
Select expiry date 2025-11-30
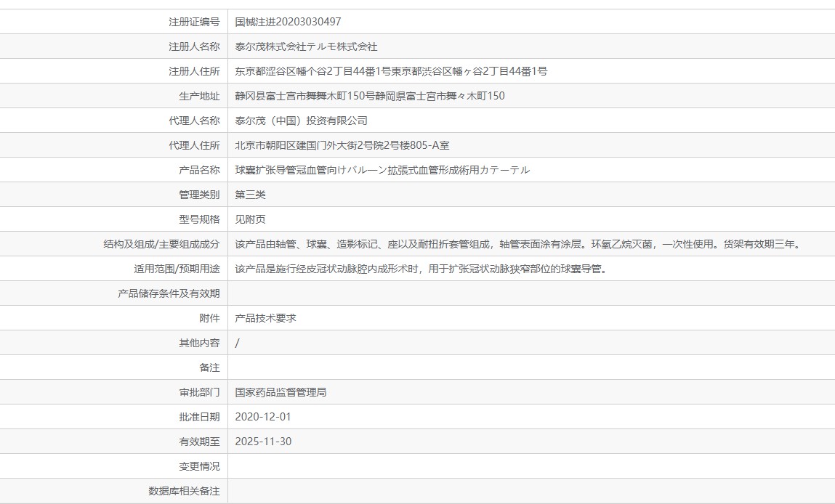coord(263,442)
